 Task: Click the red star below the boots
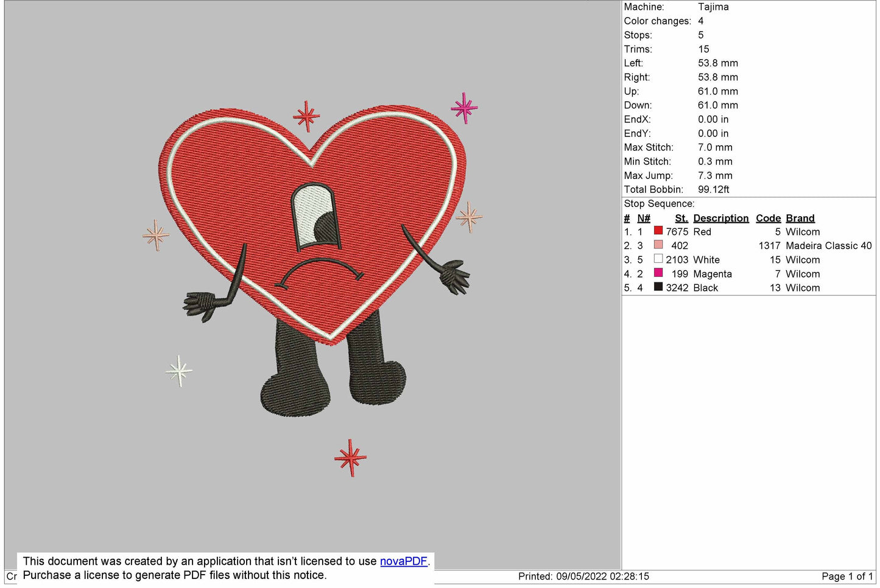pos(350,457)
